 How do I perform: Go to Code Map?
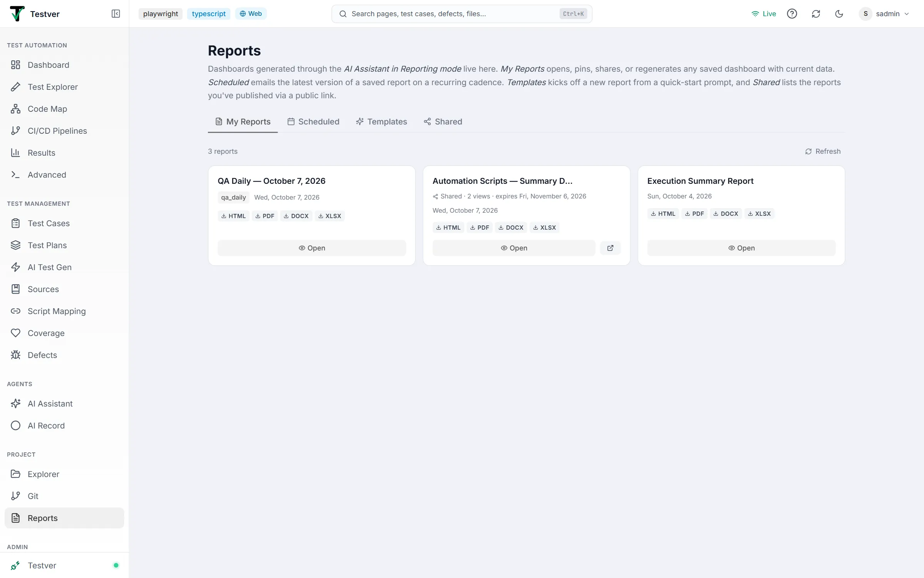[x=64, y=109]
